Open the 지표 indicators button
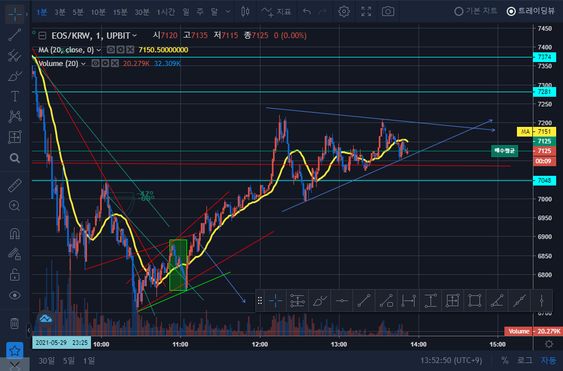This screenshot has height=371, width=563. pyautogui.click(x=276, y=12)
